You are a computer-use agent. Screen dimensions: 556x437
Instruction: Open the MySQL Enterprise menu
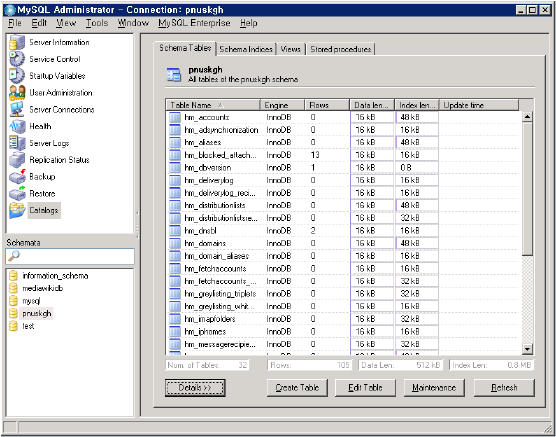[x=194, y=23]
